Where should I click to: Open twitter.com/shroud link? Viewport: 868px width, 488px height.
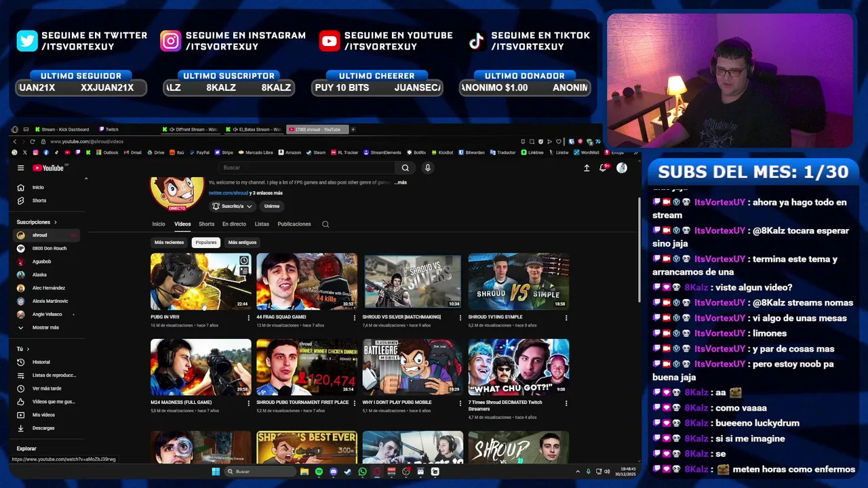228,193
